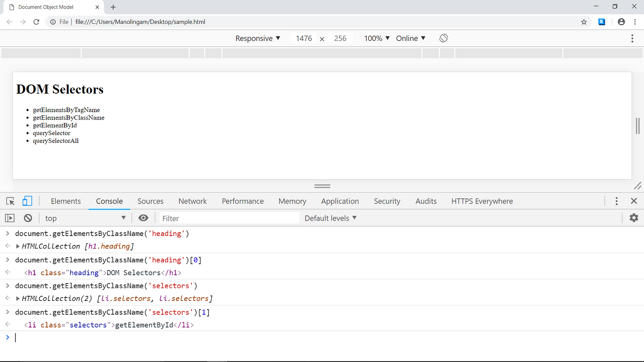This screenshot has height=362, width=644.
Task: Click the h1 class heading output line
Action: 103,273
